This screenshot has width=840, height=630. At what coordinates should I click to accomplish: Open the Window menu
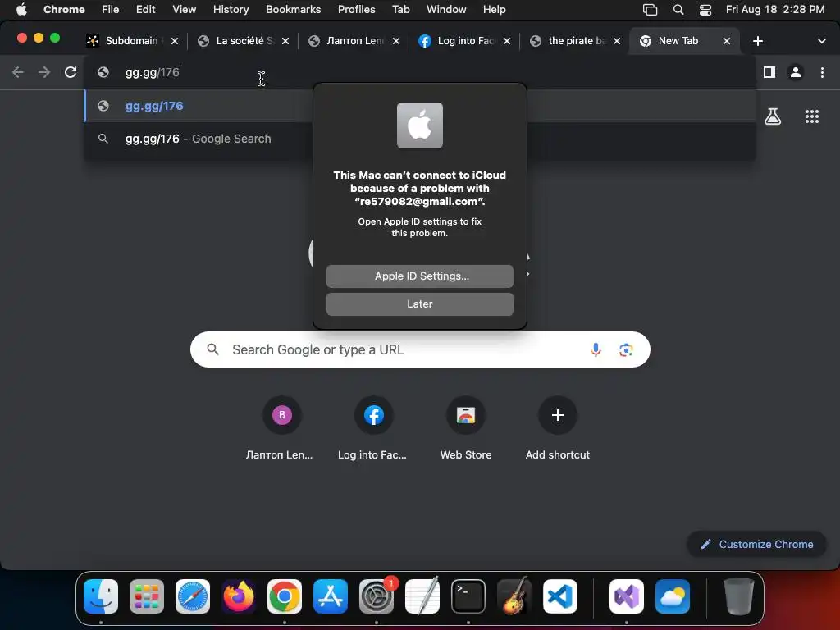tap(446, 10)
